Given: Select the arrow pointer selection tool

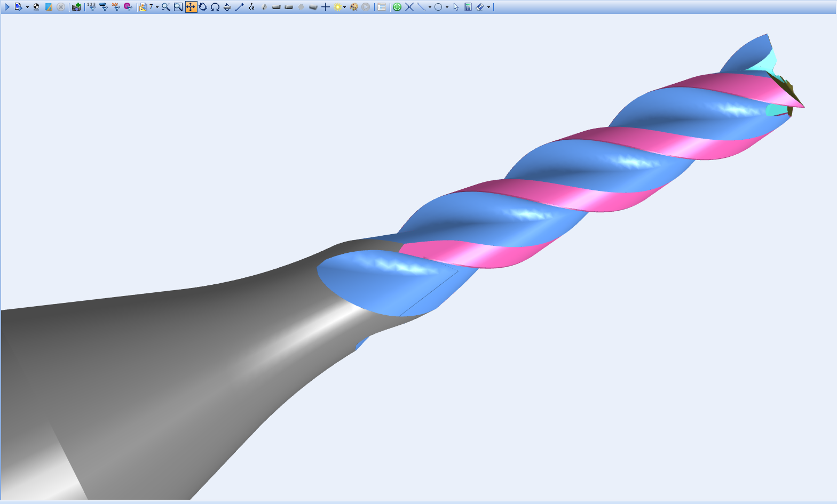Looking at the screenshot, I should click(456, 7).
